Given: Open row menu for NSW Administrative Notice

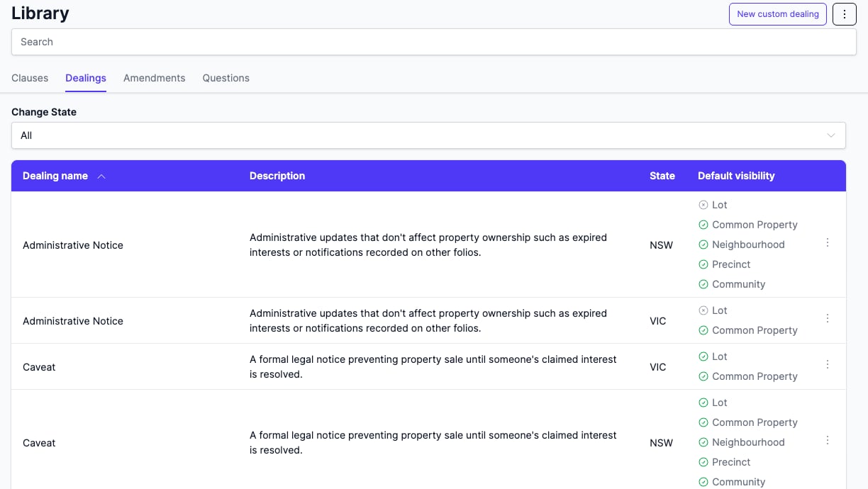Looking at the screenshot, I should 828,242.
